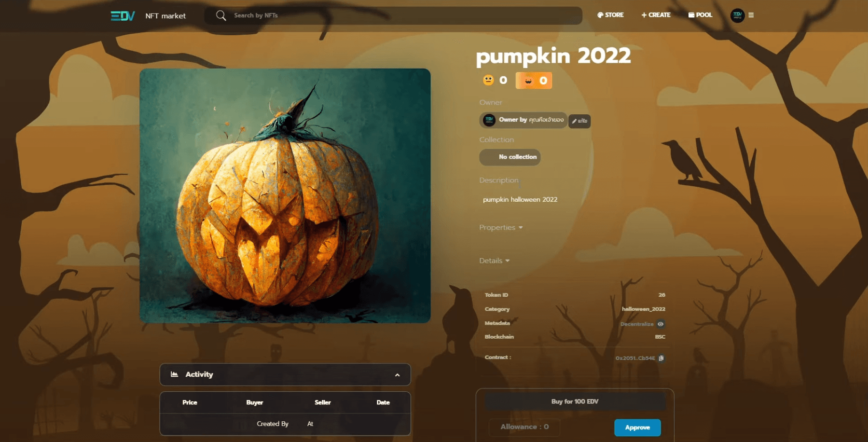Viewport: 868px width, 442px height.
Task: Click the owner avatar icon
Action: [x=489, y=120]
